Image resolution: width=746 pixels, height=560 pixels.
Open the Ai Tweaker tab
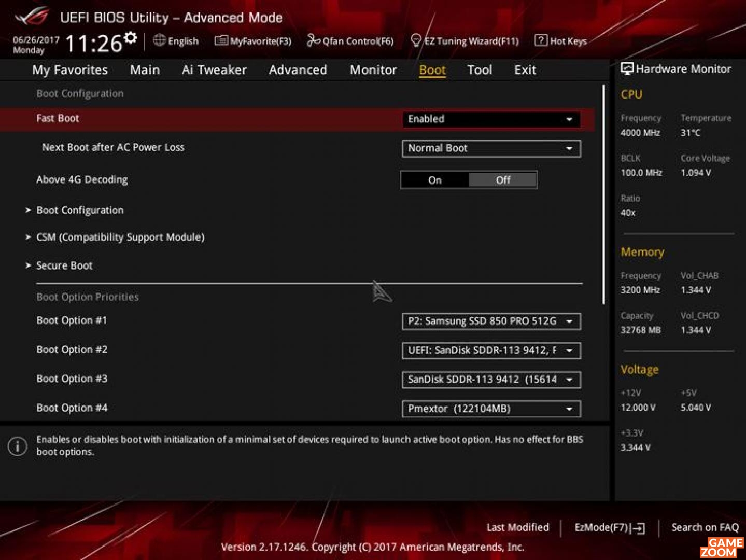pos(214,70)
